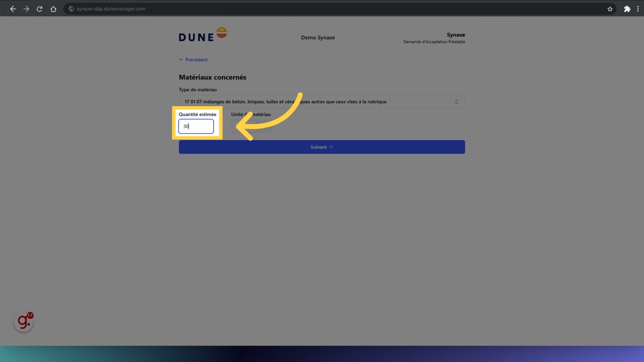The image size is (644, 362).
Task: Open the browser home page icon
Action: click(x=53, y=9)
